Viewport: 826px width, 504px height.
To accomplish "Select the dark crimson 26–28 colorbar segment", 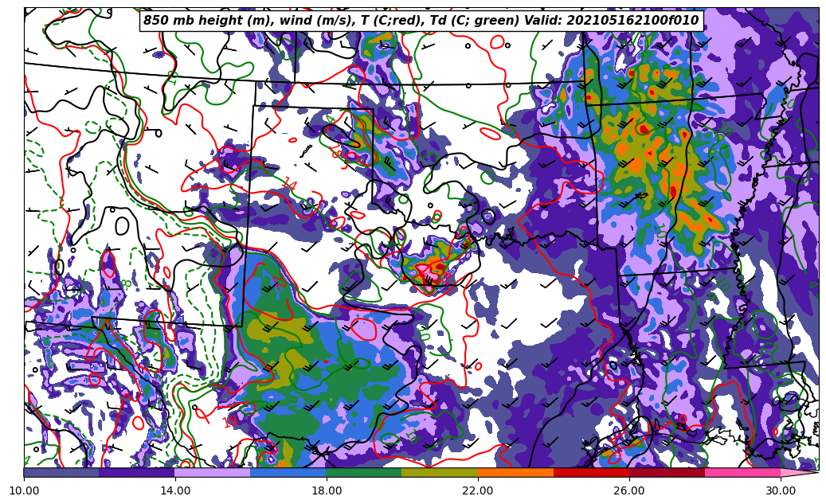I will coord(666,472).
